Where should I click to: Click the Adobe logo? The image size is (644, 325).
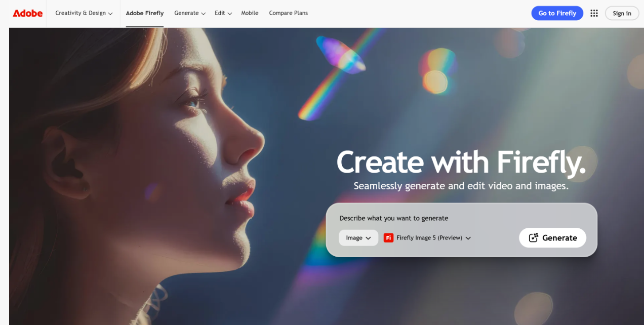click(x=27, y=13)
